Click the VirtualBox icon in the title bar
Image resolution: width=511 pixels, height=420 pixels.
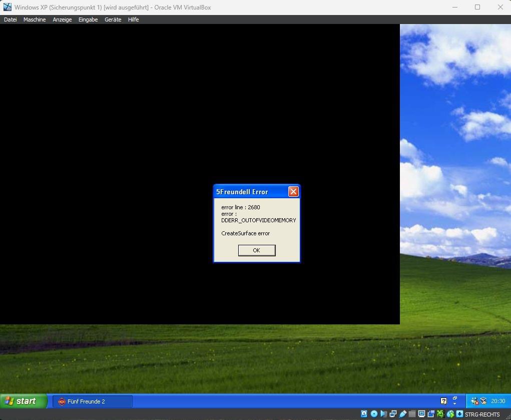[x=7, y=7]
